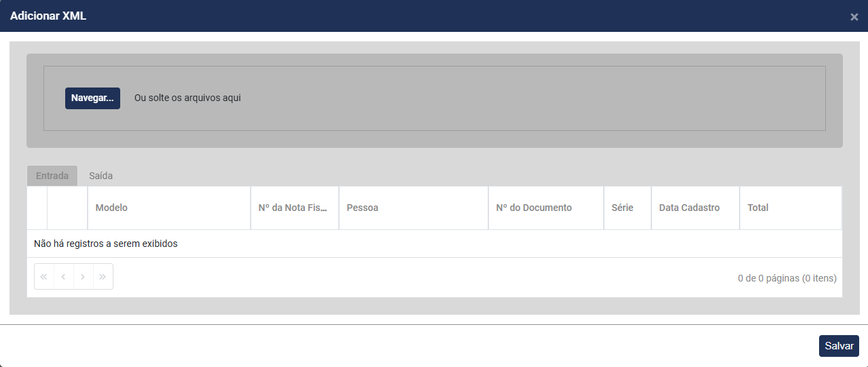Click the Navegar... browse button
Screen dimensions: 868x367
point(92,98)
